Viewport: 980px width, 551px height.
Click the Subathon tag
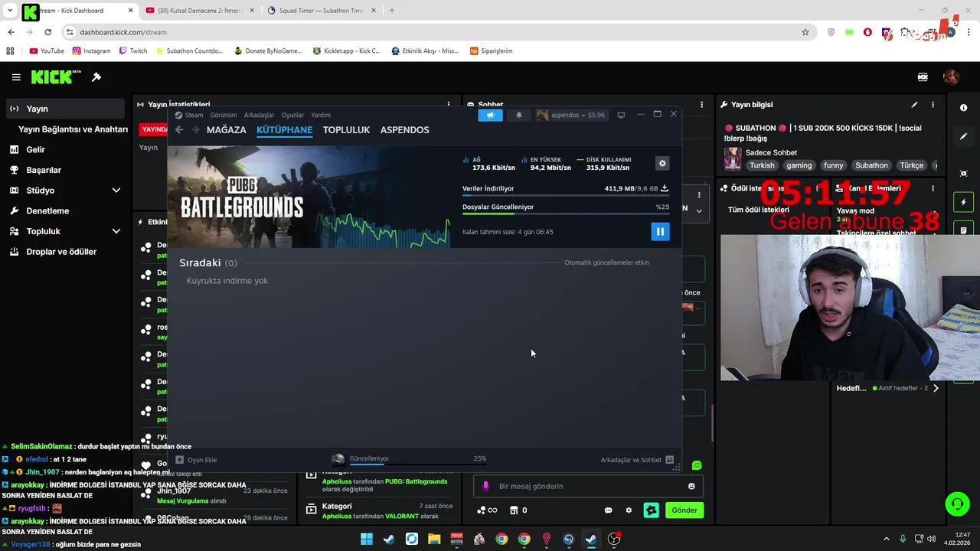tap(871, 165)
